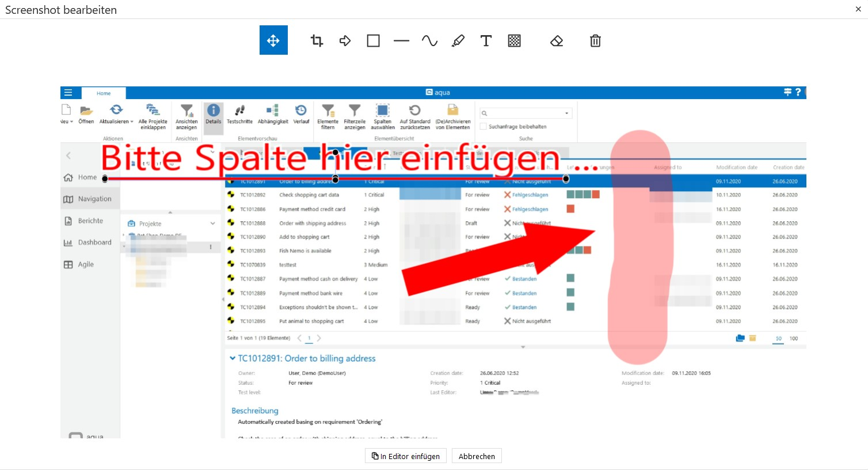This screenshot has height=470, width=868.
Task: Select the Arrow drawing tool
Action: 345,40
